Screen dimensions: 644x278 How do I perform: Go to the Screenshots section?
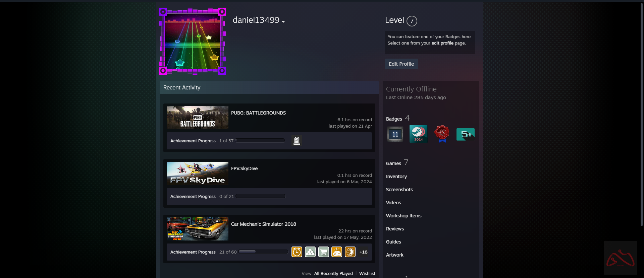click(x=399, y=190)
